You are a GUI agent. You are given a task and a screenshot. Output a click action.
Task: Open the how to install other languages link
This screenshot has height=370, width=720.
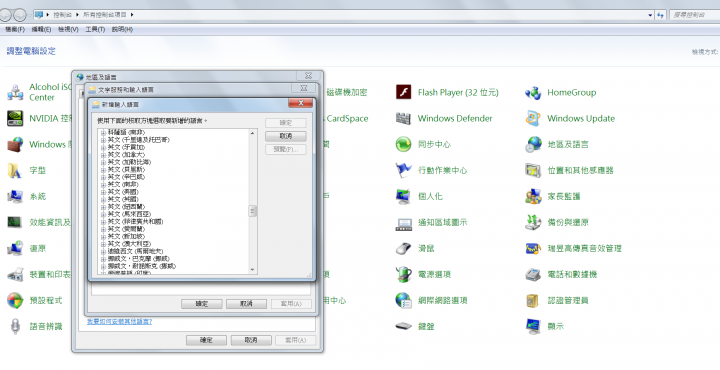119,322
